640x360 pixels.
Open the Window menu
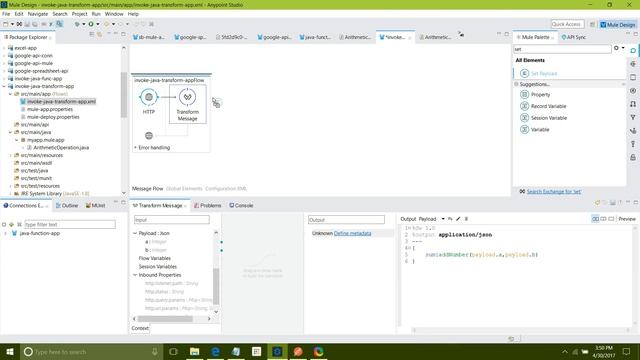pyautogui.click(x=114, y=14)
